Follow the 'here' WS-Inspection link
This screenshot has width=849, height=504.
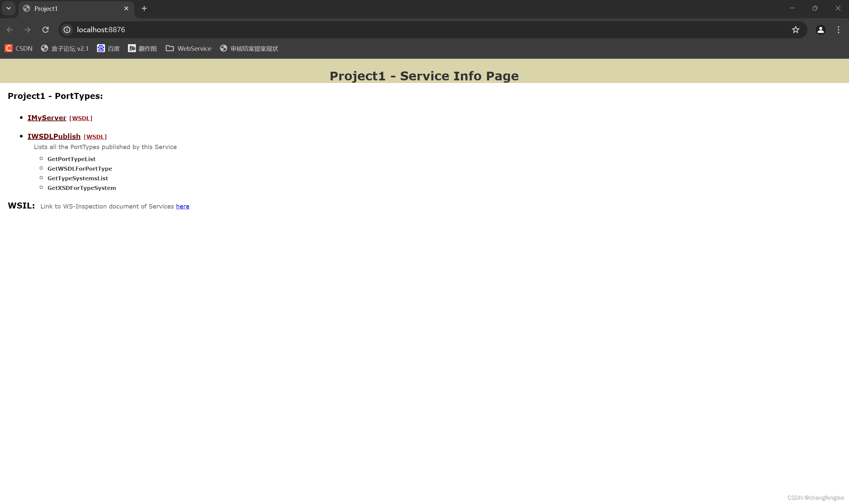point(182,207)
